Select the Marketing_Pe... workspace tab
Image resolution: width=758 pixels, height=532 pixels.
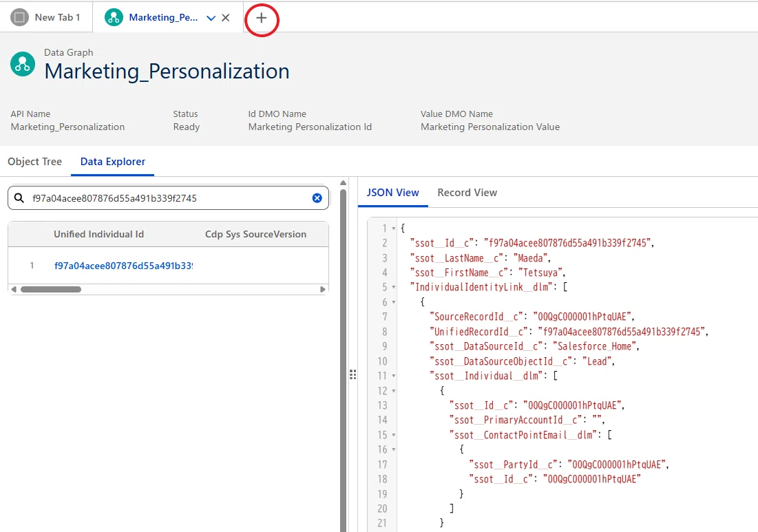(163, 17)
